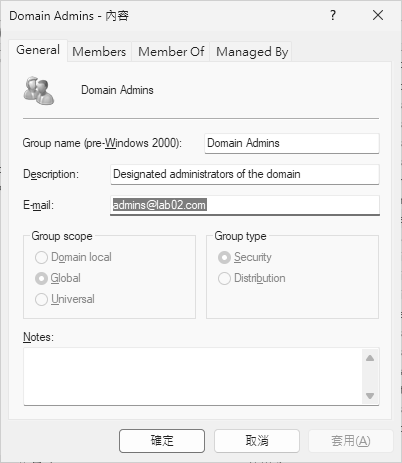Select the General tab

tap(38, 50)
